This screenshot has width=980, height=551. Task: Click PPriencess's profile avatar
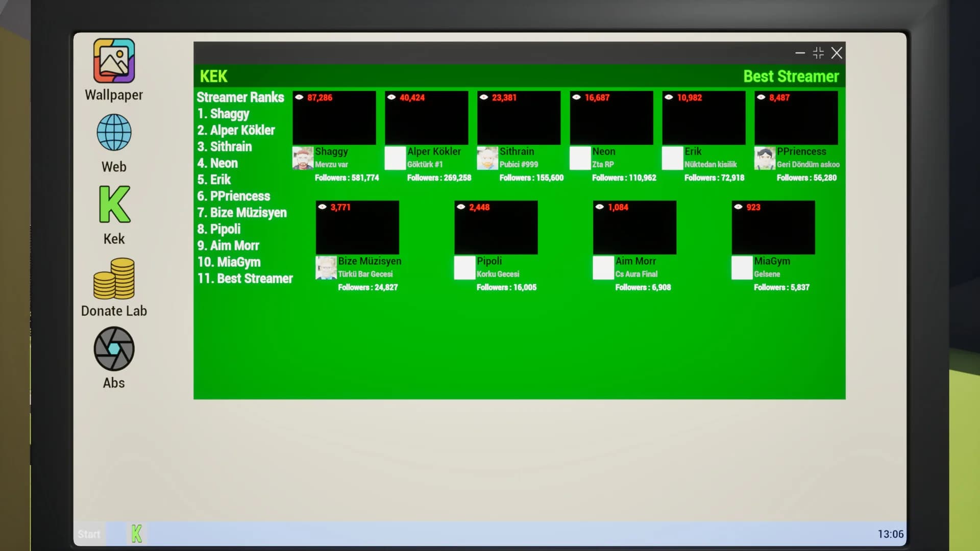click(765, 158)
